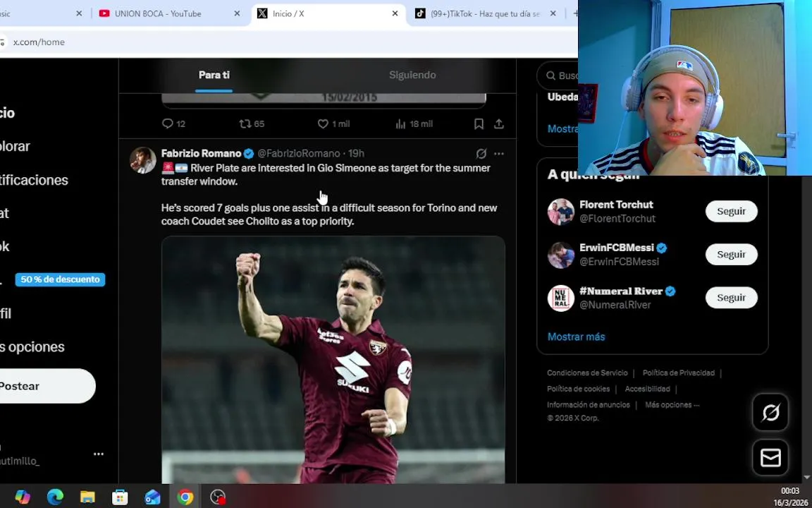
Task: Open Accesibilidad footer link
Action: 647,389
